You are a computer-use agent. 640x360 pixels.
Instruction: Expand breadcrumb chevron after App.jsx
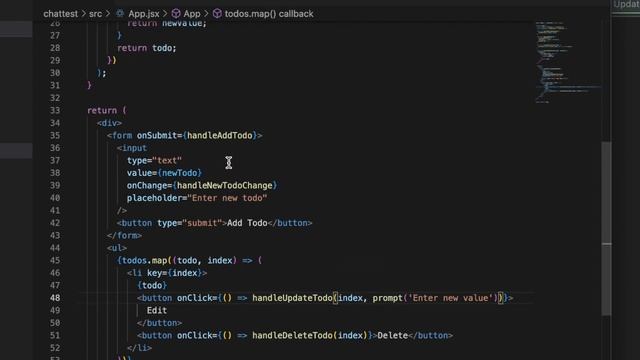pyautogui.click(x=165, y=13)
